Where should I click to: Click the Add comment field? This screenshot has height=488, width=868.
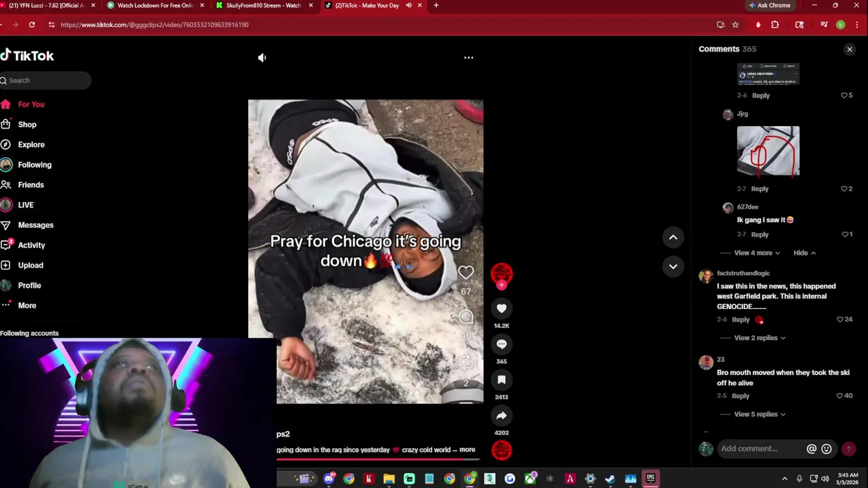[761, 449]
